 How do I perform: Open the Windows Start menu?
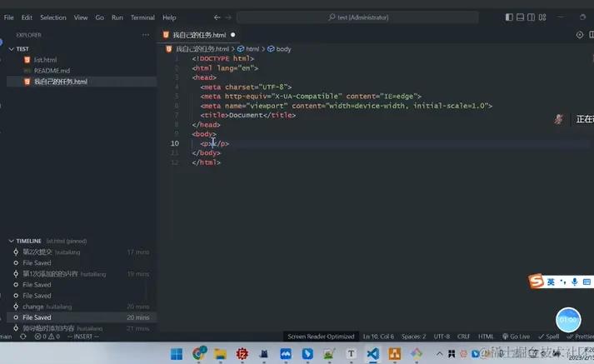[x=177, y=354]
